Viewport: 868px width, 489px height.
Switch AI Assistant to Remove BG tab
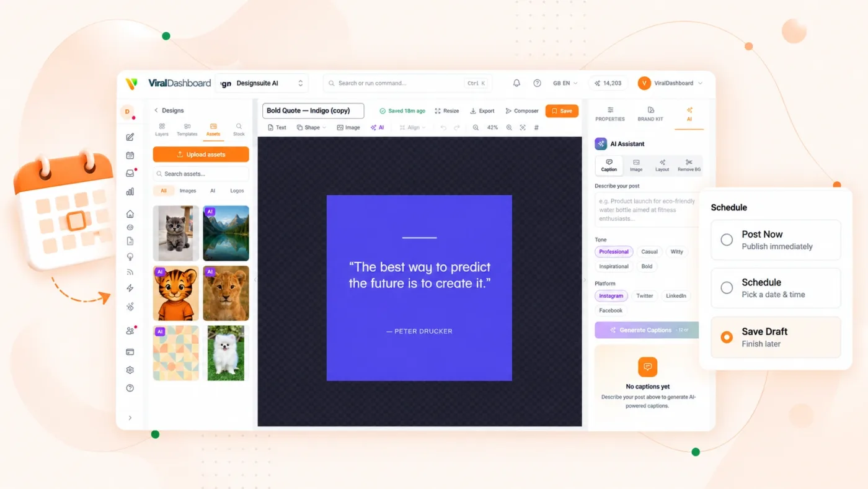[x=689, y=165]
